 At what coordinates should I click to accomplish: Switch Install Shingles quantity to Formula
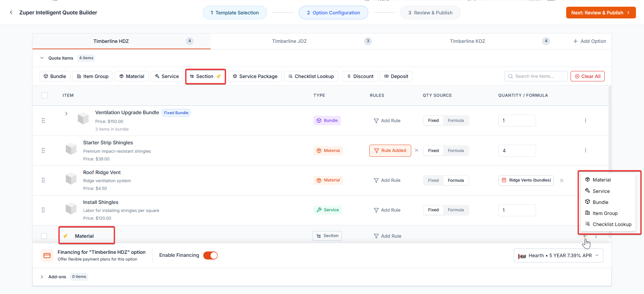456,210
